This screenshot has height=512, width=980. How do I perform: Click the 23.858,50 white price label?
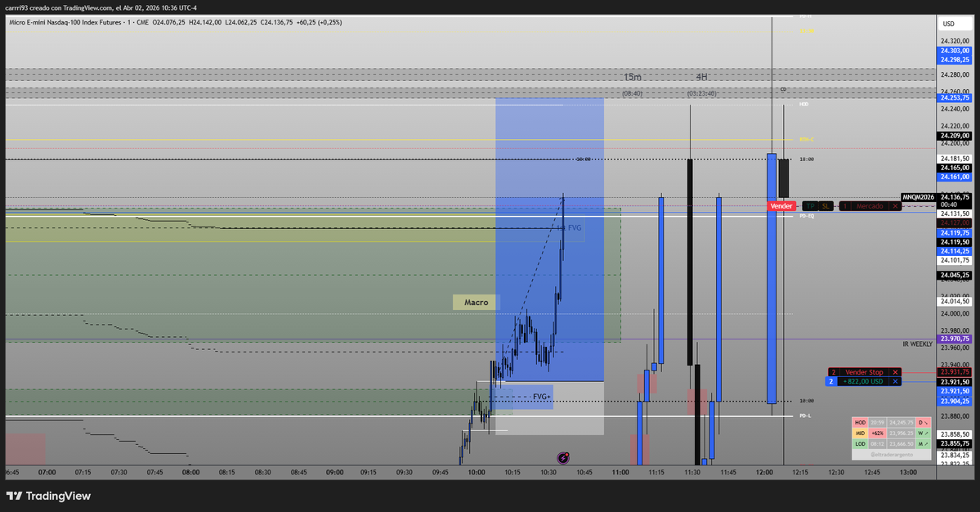(x=955, y=433)
